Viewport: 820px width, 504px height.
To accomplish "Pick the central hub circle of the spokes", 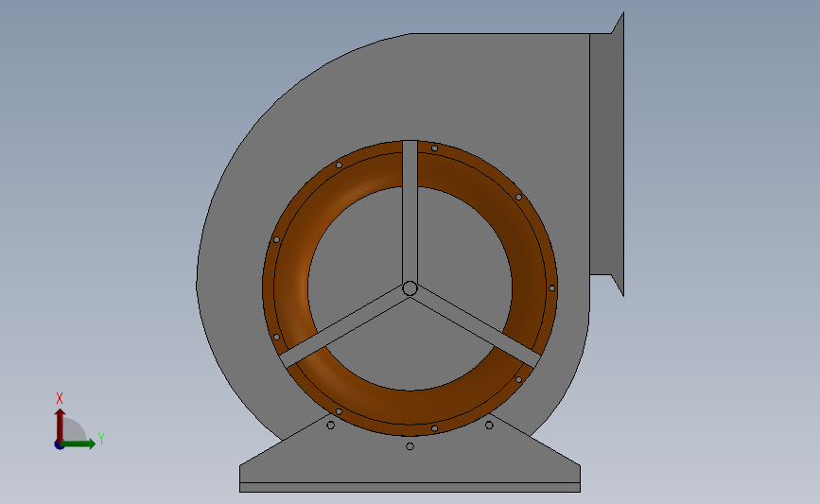I will coord(410,288).
